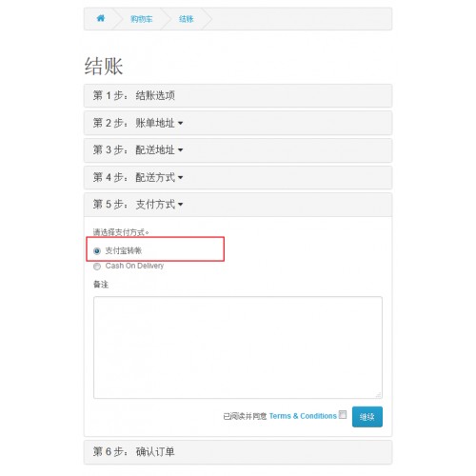Select the Cash On Delivery radio button
This screenshot has width=476, height=476.
coord(97,267)
